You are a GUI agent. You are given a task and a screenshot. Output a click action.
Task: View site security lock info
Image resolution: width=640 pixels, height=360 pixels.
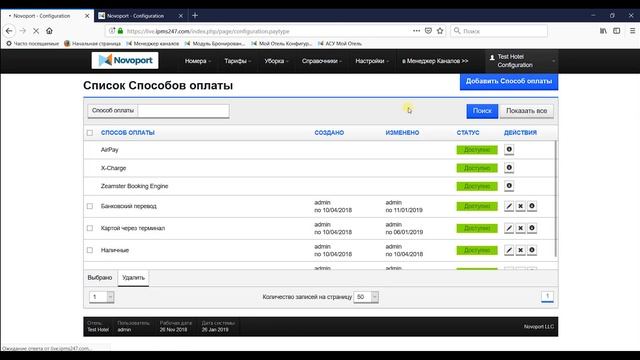(x=120, y=31)
